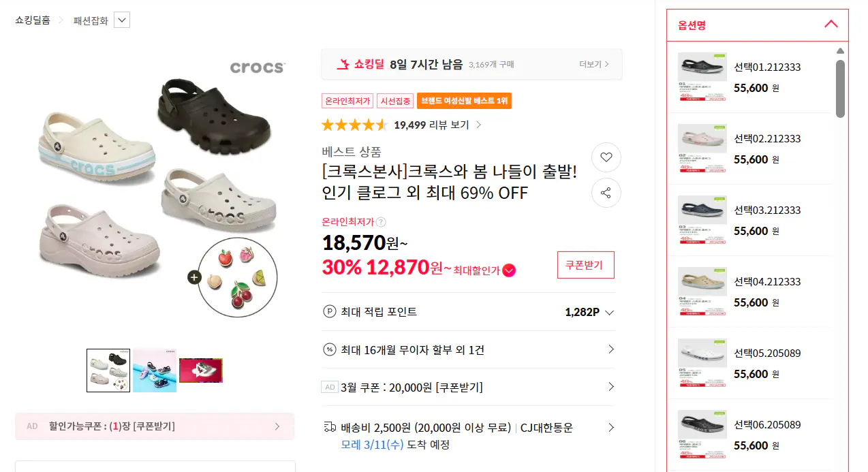Viewport: 868px width, 472px height.
Task: Expand 최대 16개월 무이자 할부 row
Action: pyautogui.click(x=610, y=349)
